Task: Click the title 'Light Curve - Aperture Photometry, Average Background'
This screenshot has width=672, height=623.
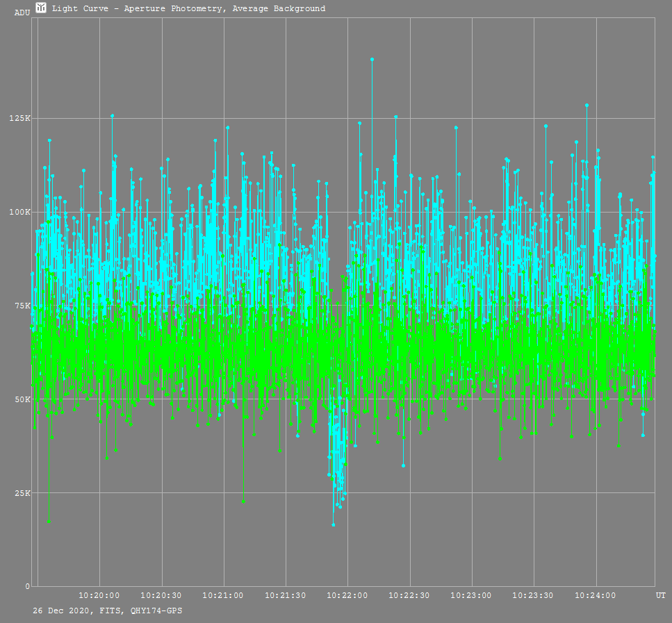Action: tap(188, 8)
